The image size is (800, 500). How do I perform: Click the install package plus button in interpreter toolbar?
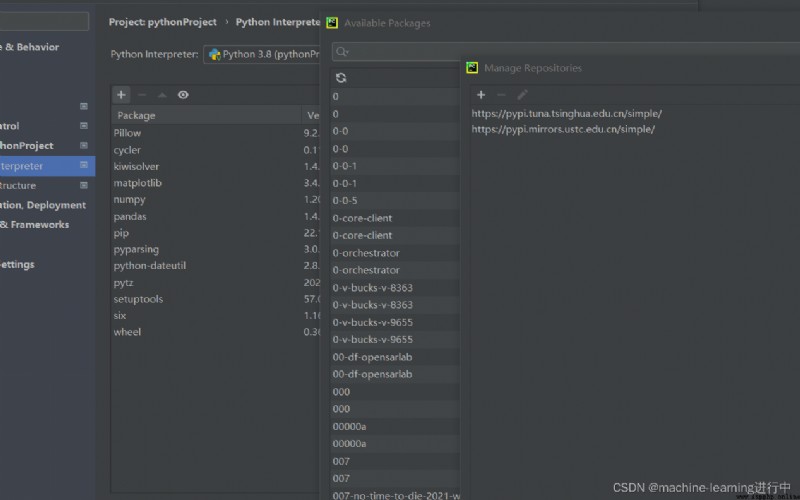(x=121, y=95)
